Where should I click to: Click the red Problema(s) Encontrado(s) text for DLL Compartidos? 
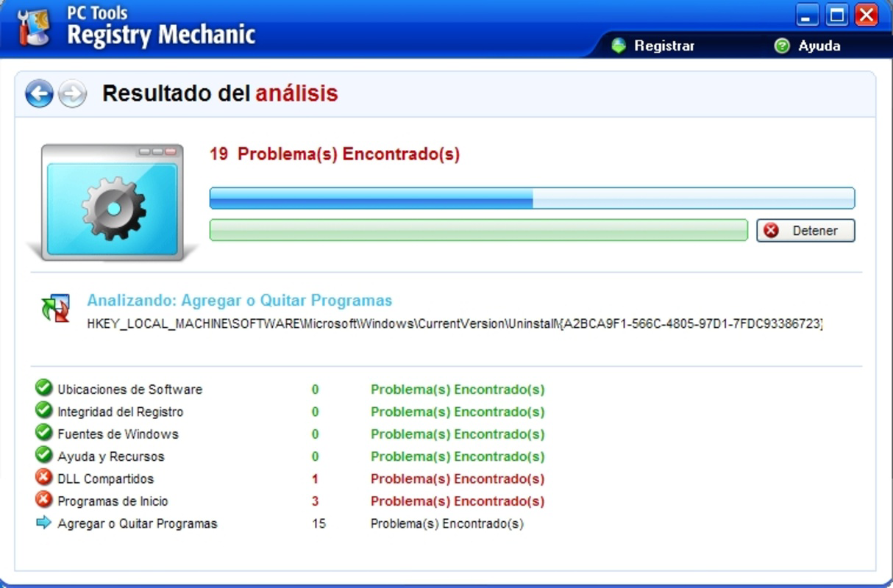tap(458, 479)
